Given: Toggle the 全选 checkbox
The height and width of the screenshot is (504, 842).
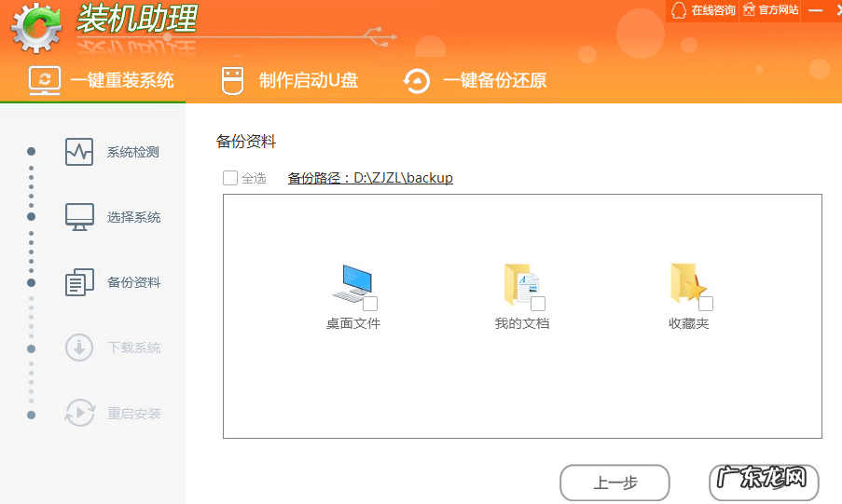Looking at the screenshot, I should [230, 178].
